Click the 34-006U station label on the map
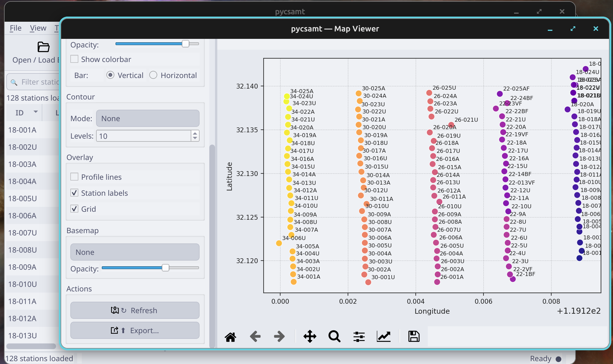The width and height of the screenshot is (613, 364). tap(294, 238)
